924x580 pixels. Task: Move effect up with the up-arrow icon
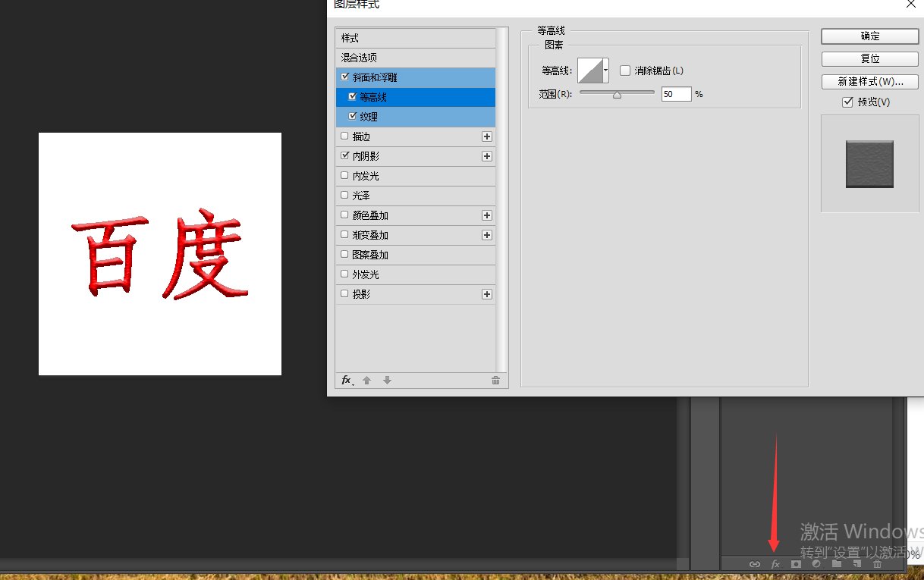[367, 380]
